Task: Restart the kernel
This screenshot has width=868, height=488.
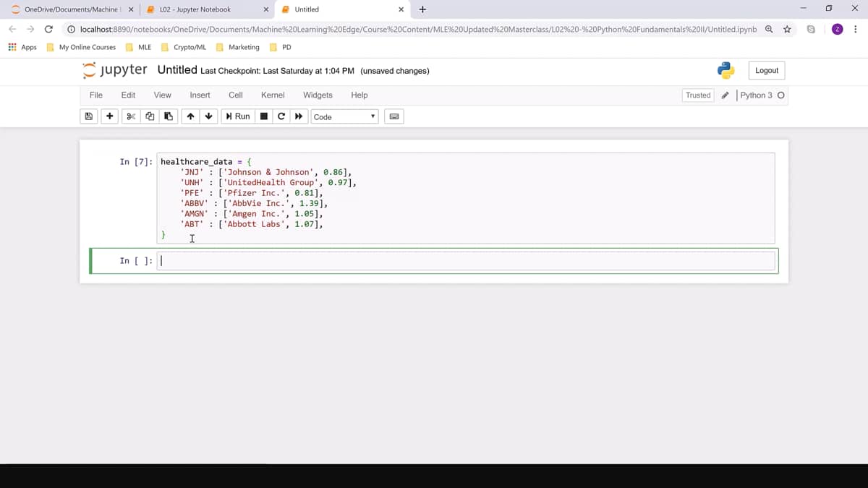Action: coord(281,116)
